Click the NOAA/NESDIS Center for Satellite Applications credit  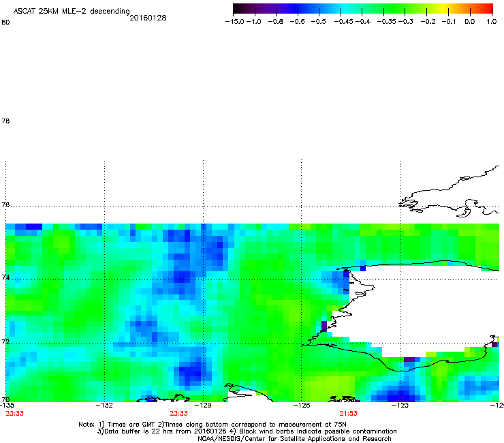point(294,439)
